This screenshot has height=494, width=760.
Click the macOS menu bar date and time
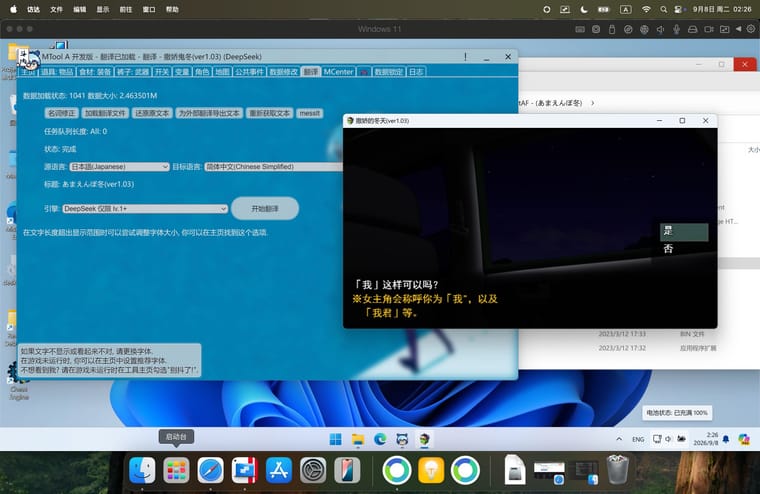click(722, 9)
